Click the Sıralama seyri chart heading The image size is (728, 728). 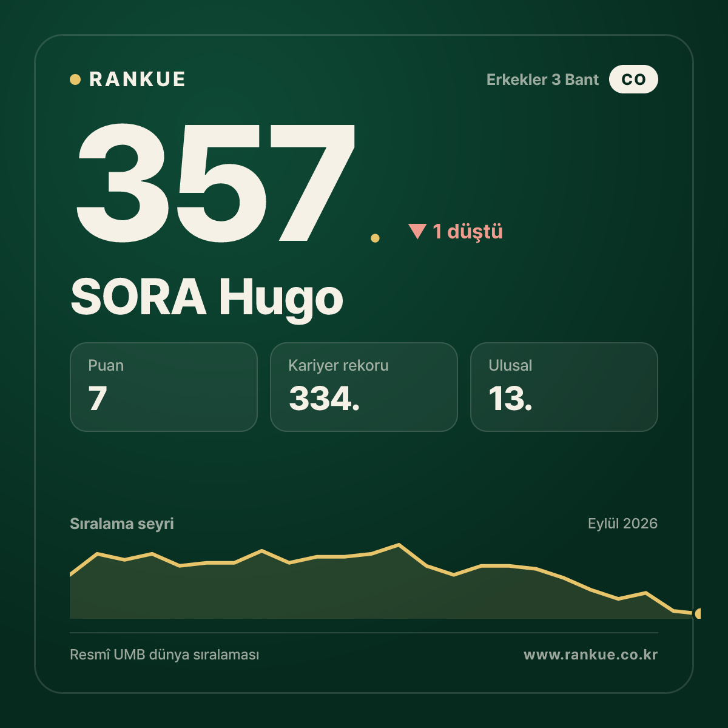[122, 524]
